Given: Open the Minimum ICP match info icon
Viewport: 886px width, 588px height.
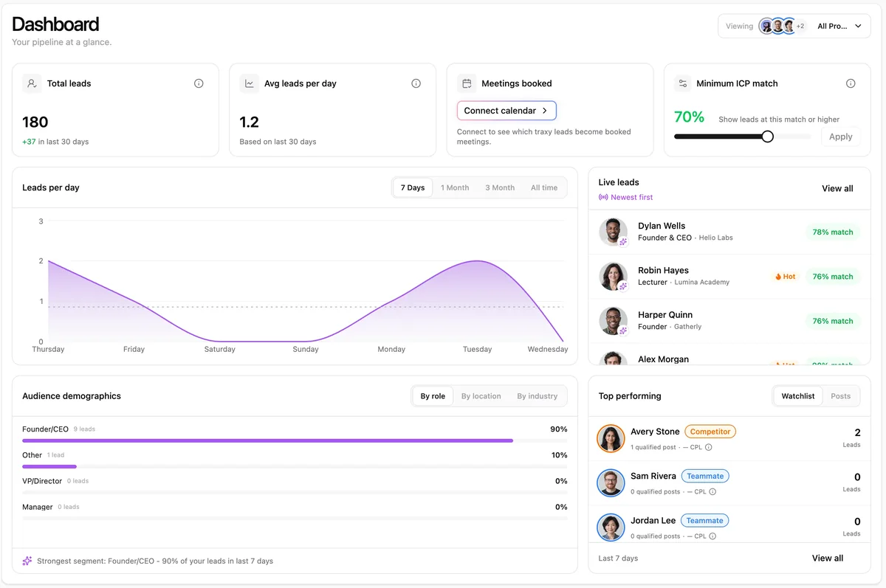Looking at the screenshot, I should (x=851, y=83).
